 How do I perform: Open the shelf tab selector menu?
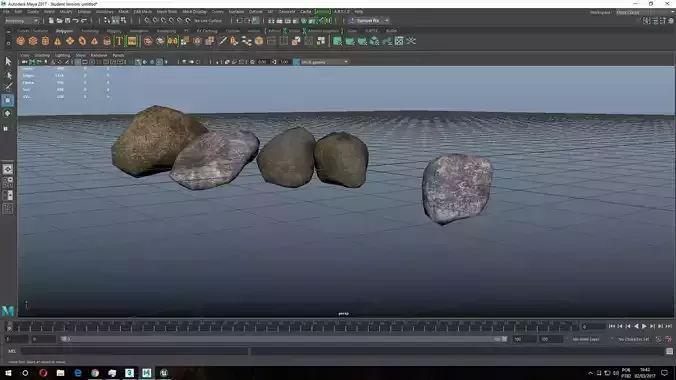click(x=8, y=31)
